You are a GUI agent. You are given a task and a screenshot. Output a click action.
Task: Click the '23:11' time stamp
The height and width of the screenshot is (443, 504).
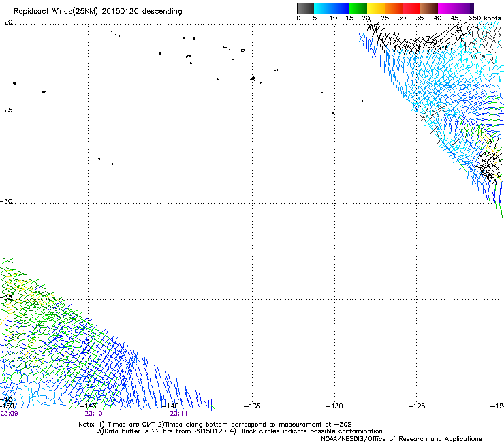click(178, 414)
